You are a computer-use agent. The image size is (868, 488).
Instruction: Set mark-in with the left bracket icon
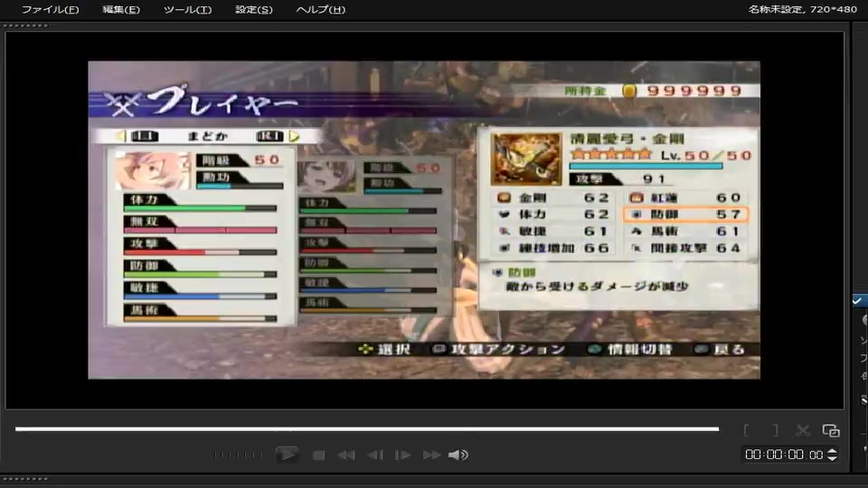tap(746, 430)
